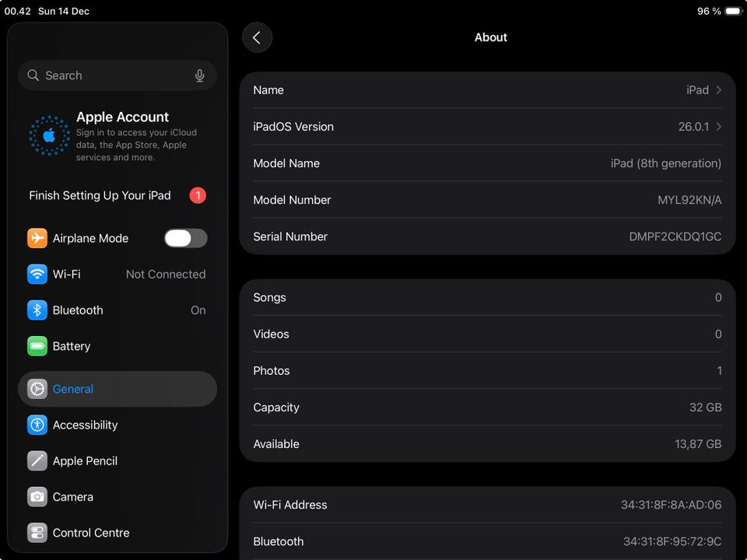Tap the Songs row label
The image size is (747, 560).
[269, 298]
